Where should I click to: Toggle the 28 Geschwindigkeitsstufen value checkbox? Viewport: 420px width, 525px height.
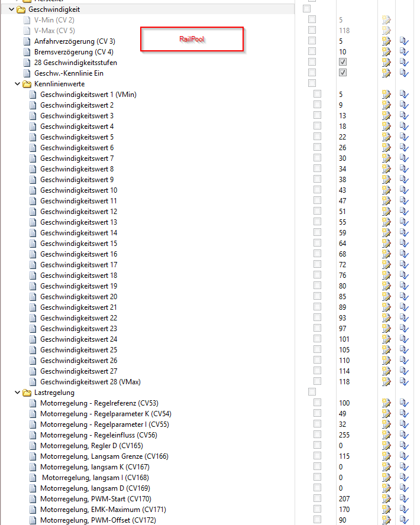click(x=343, y=62)
